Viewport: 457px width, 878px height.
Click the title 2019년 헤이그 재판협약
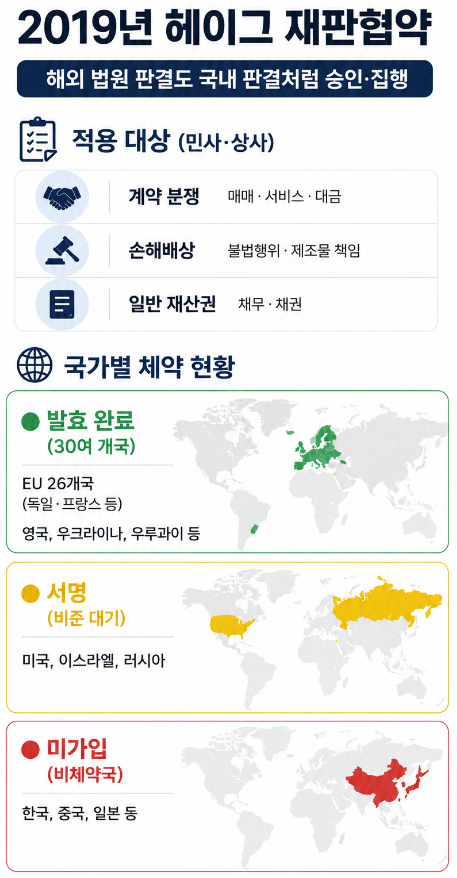[x=225, y=26]
